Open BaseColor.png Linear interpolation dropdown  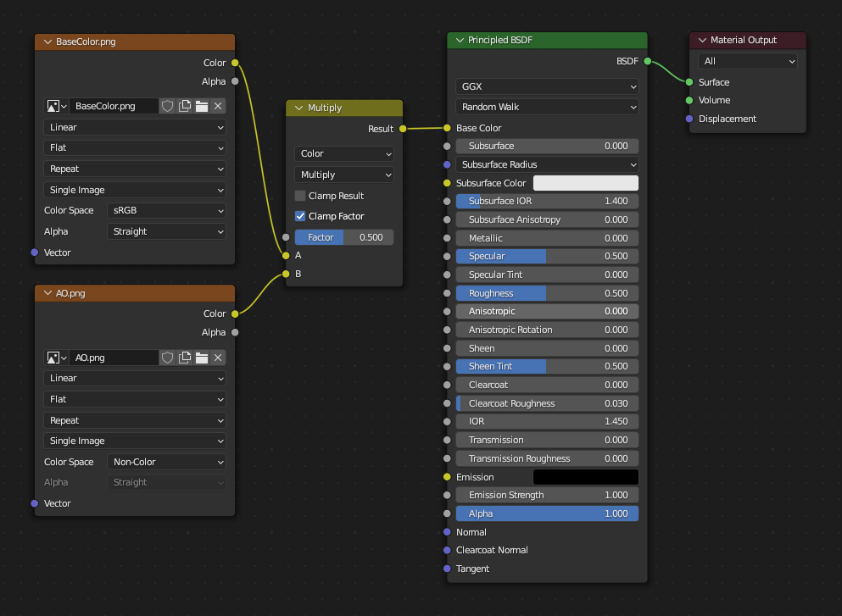(135, 127)
